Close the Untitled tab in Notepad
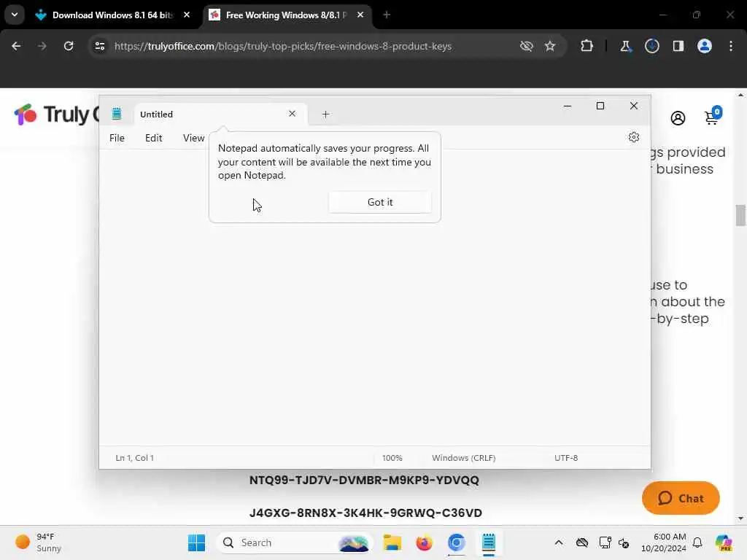Viewport: 747px width, 560px height. click(x=292, y=114)
